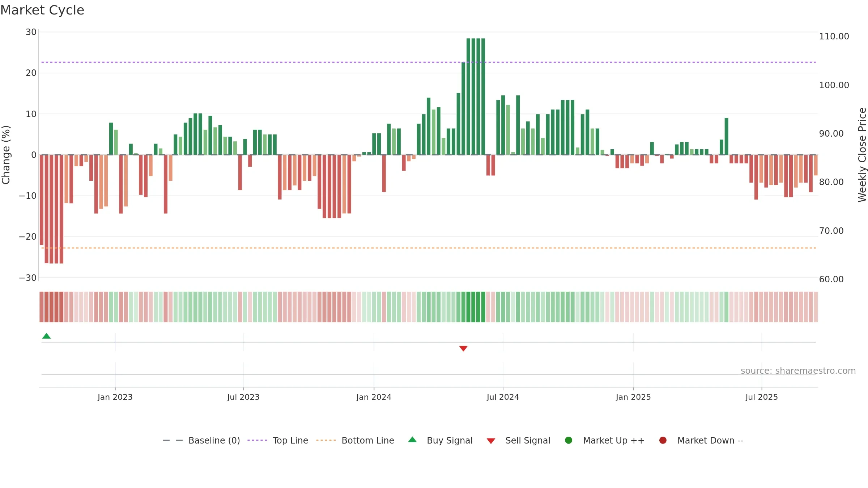
Task: Click the 60.00 price axis label
Action: pyautogui.click(x=831, y=279)
